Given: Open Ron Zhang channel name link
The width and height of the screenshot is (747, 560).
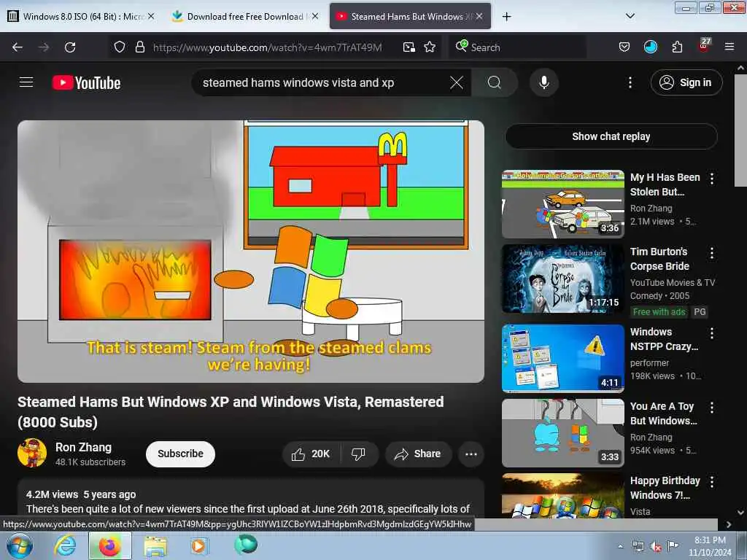Looking at the screenshot, I should (83, 447).
